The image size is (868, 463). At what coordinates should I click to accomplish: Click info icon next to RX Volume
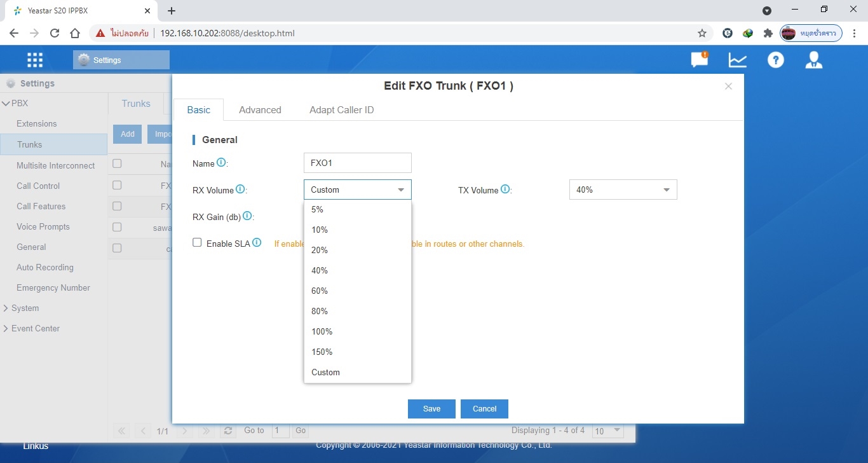(x=240, y=189)
